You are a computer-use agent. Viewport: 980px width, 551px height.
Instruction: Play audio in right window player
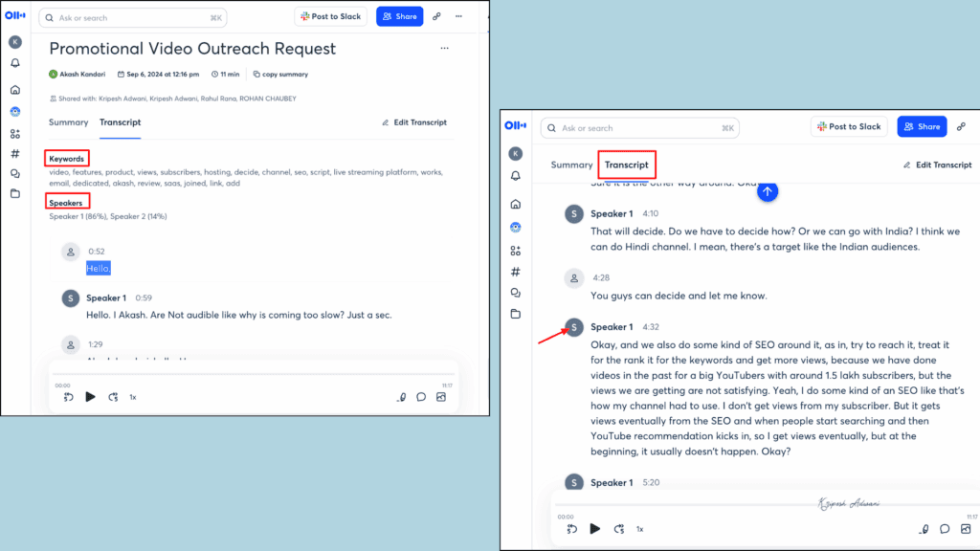pyautogui.click(x=595, y=529)
